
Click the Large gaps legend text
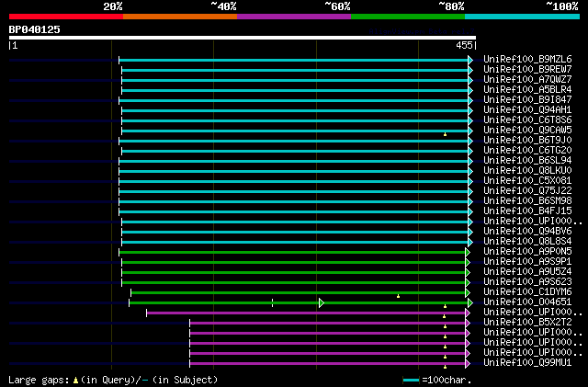(113, 380)
